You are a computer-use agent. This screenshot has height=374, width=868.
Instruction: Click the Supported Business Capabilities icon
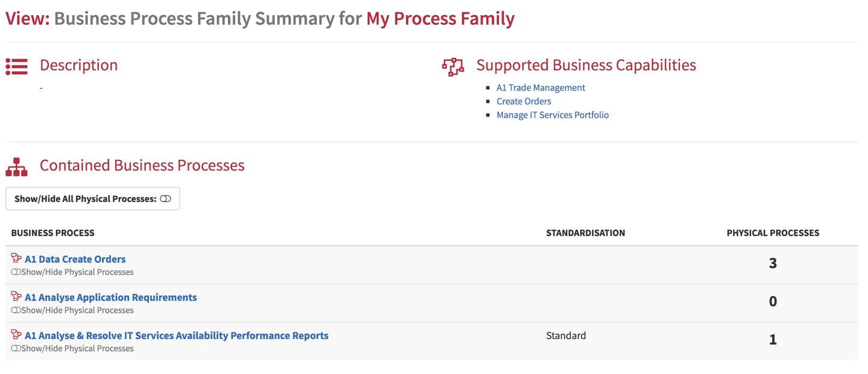[x=453, y=66]
